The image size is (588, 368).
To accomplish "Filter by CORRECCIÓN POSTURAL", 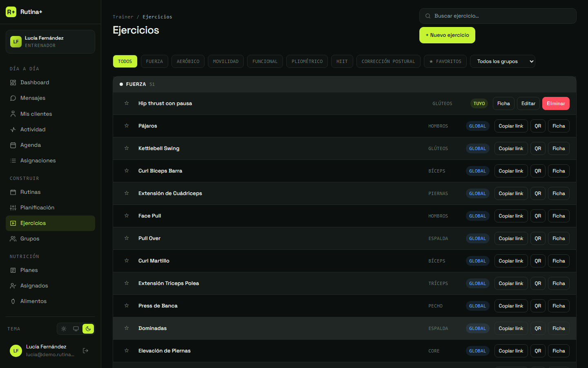I will pyautogui.click(x=388, y=61).
